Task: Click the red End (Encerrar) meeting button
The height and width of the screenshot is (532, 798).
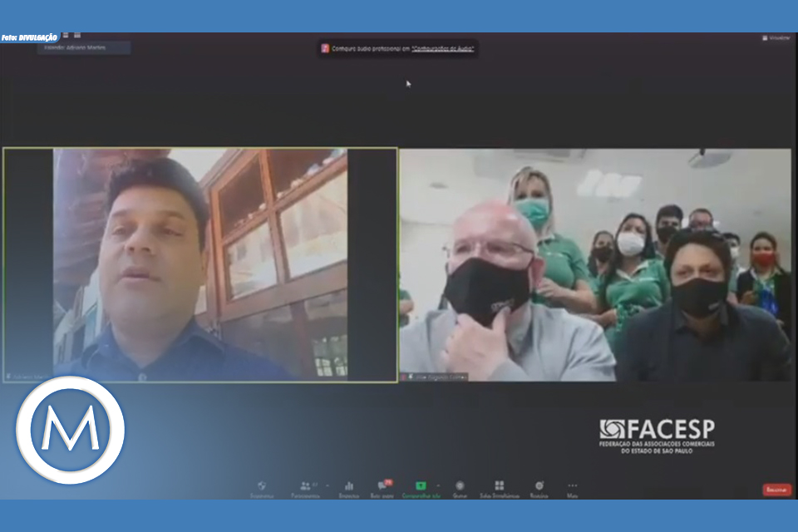Action: pos(776,490)
